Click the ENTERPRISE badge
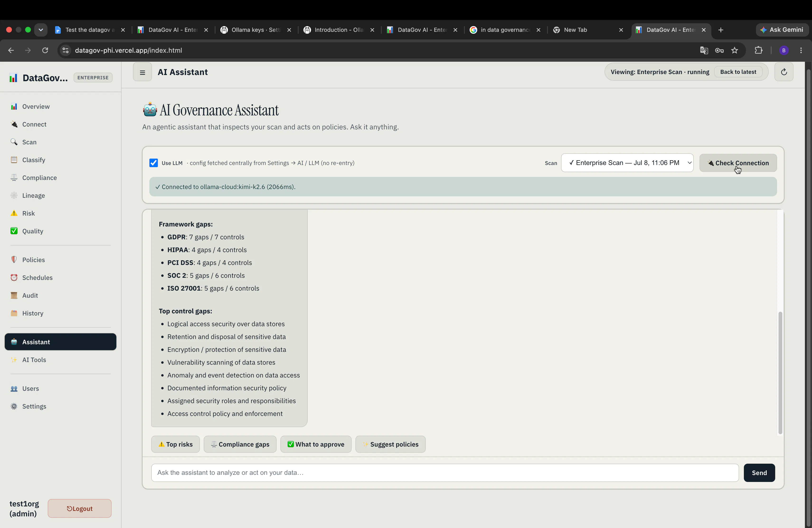The height and width of the screenshot is (528, 812). click(x=93, y=77)
